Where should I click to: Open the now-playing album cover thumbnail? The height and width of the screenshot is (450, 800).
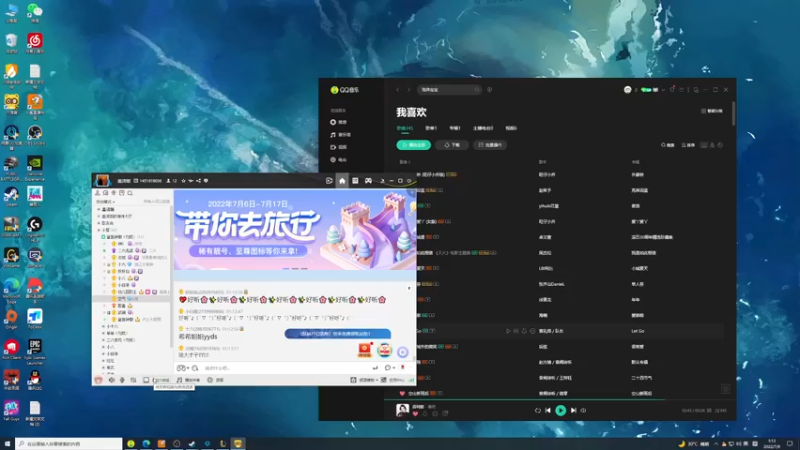[x=403, y=410]
